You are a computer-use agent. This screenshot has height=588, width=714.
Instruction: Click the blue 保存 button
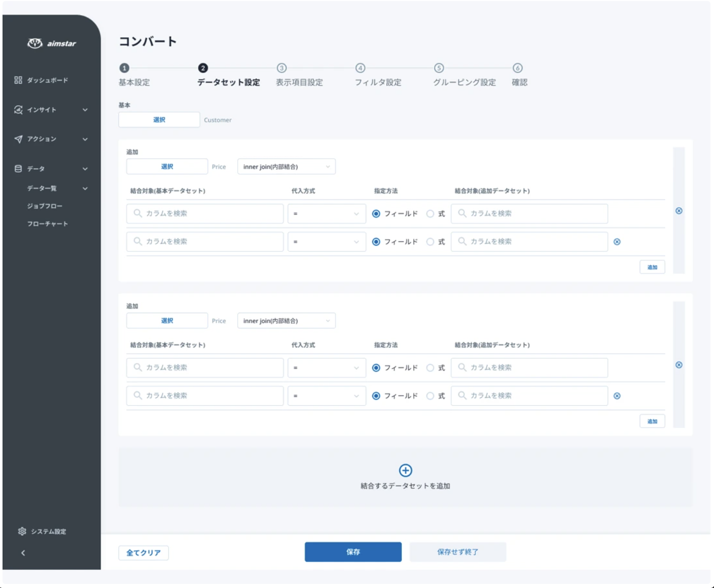pyautogui.click(x=353, y=552)
